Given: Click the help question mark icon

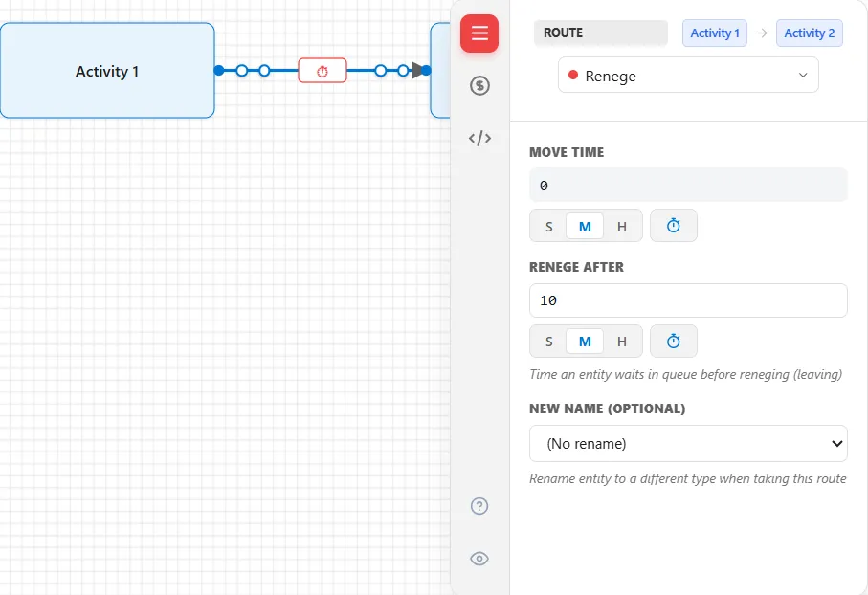Looking at the screenshot, I should 479,506.
